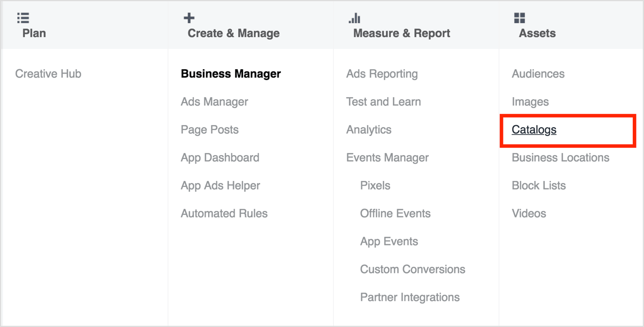Image resolution: width=644 pixels, height=327 pixels.
Task: Open App Dashboard
Action: (x=220, y=158)
